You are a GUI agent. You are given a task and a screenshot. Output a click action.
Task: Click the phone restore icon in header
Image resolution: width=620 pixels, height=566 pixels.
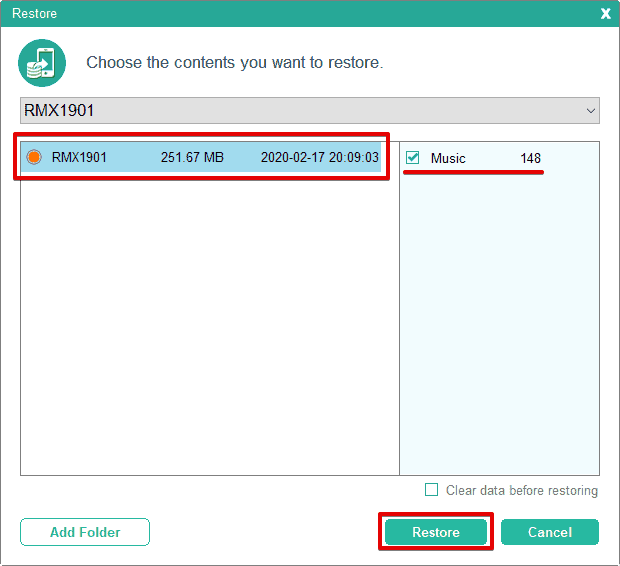pyautogui.click(x=42, y=63)
